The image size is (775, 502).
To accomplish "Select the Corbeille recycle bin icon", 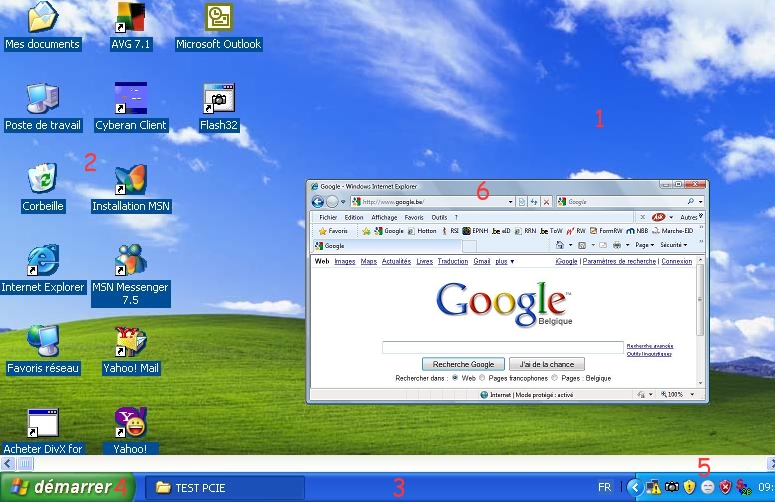I will (x=43, y=187).
